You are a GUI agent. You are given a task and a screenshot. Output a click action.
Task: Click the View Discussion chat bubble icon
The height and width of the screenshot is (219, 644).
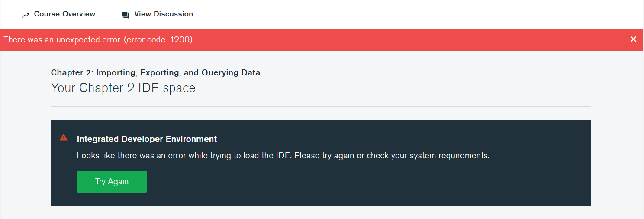tap(126, 15)
